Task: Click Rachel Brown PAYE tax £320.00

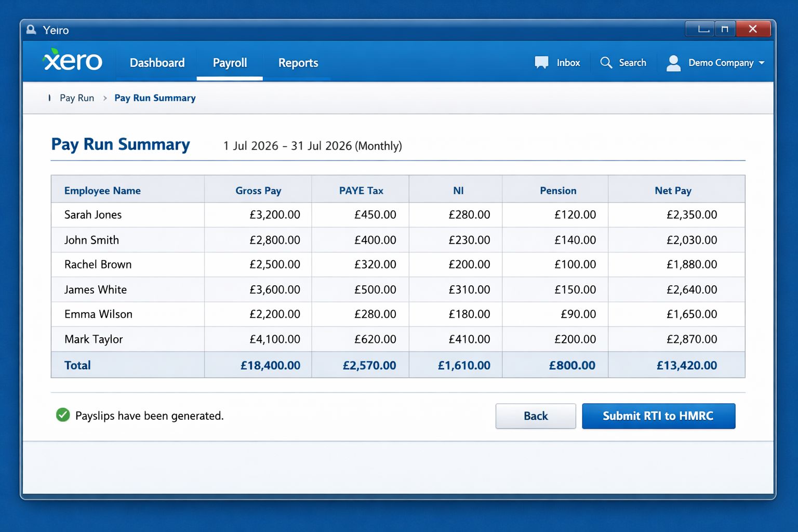Action: tap(375, 264)
